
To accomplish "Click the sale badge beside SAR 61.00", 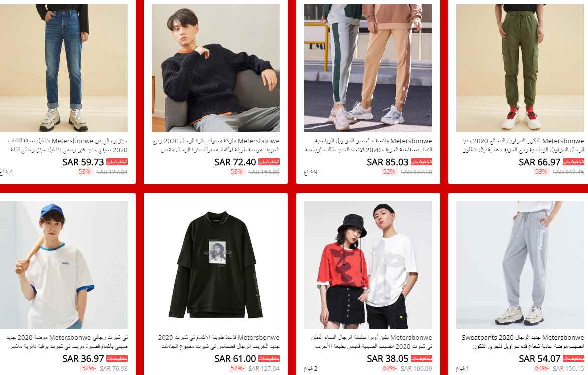I will coord(269,359).
